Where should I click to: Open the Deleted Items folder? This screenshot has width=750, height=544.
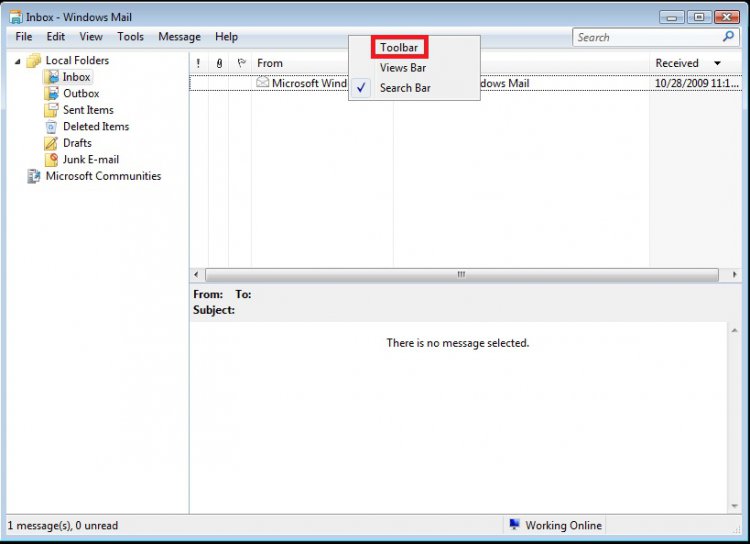tap(96, 127)
